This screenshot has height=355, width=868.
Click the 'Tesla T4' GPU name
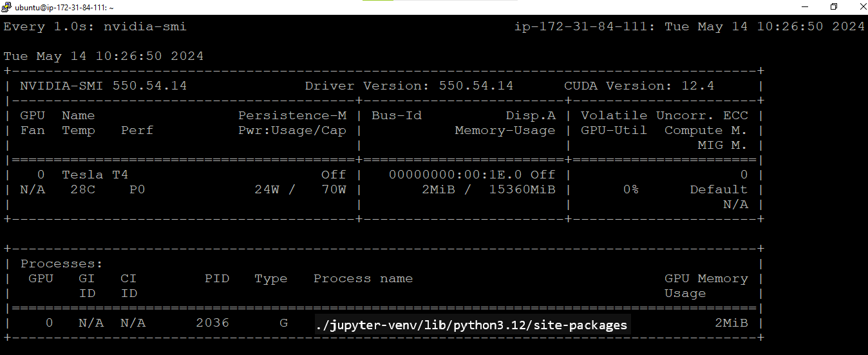tap(95, 175)
